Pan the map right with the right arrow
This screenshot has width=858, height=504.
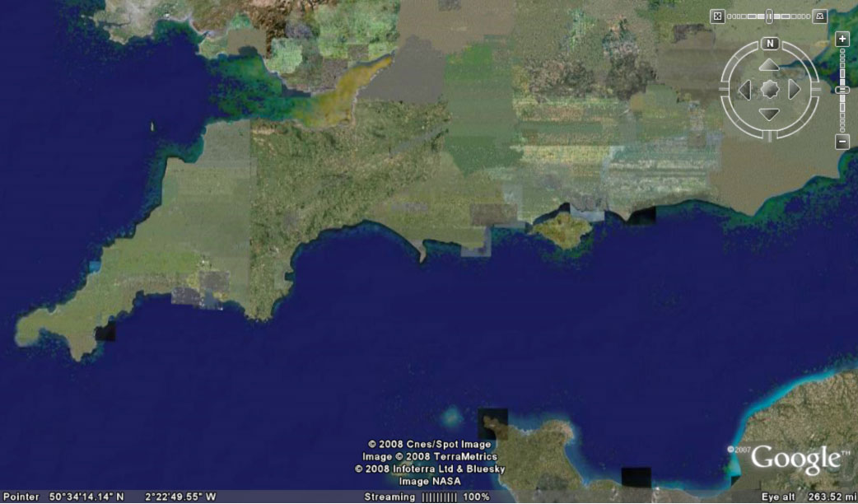point(795,89)
